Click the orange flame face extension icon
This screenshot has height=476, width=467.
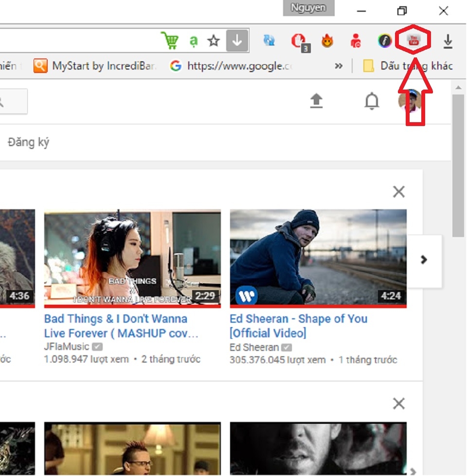tap(327, 41)
